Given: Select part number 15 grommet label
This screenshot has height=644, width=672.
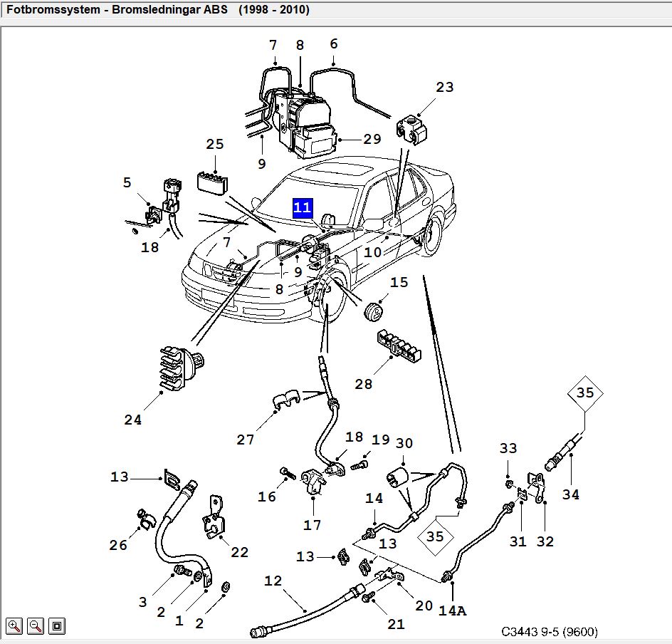Looking at the screenshot, I should coord(399,282).
